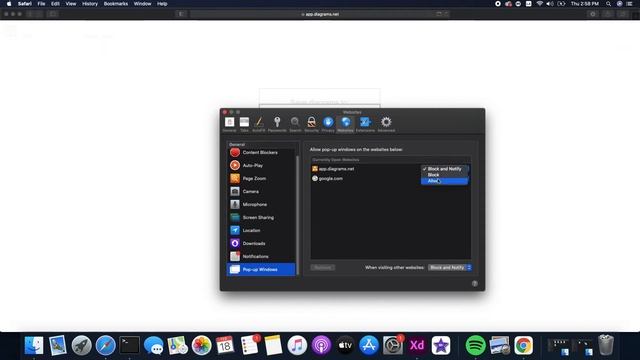The image size is (640, 360).
Task: Open the Extensions preferences tab
Action: tap(365, 124)
